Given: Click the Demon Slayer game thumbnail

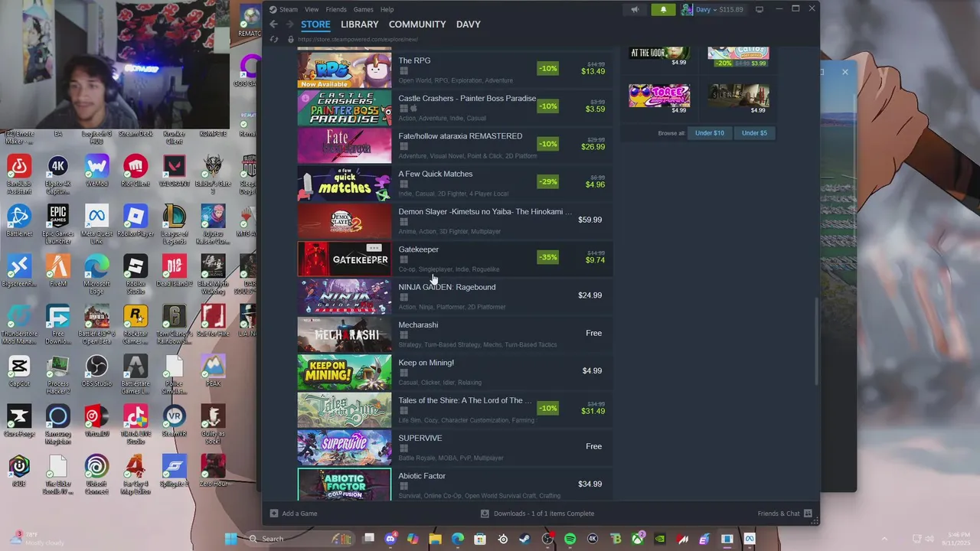Looking at the screenshot, I should click(345, 220).
